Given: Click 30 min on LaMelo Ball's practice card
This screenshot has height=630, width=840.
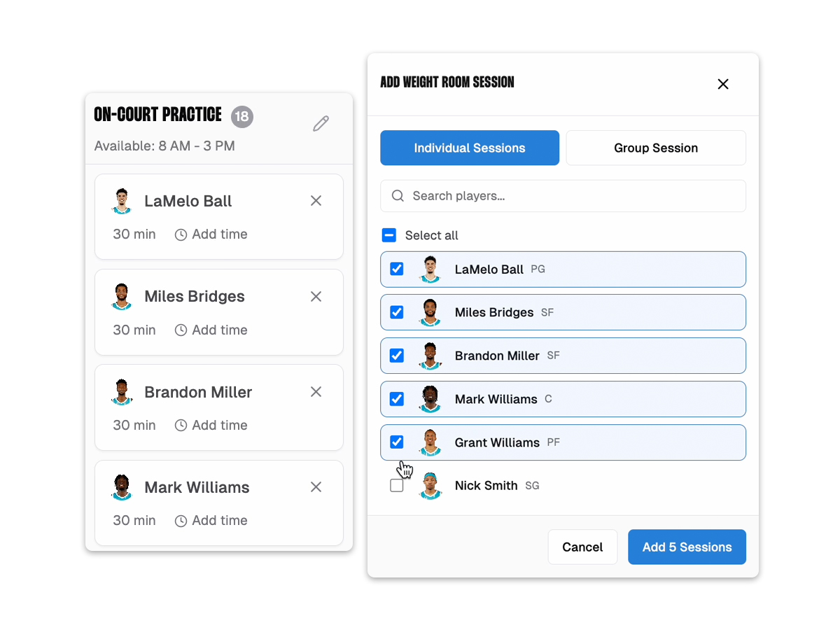Looking at the screenshot, I should pos(134,234).
